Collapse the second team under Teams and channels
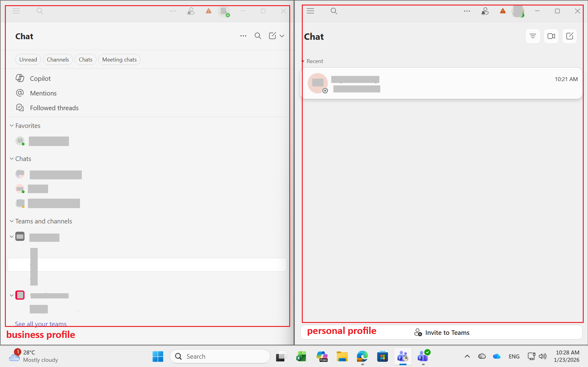Viewport: 588px width, 367px height. pos(12,295)
